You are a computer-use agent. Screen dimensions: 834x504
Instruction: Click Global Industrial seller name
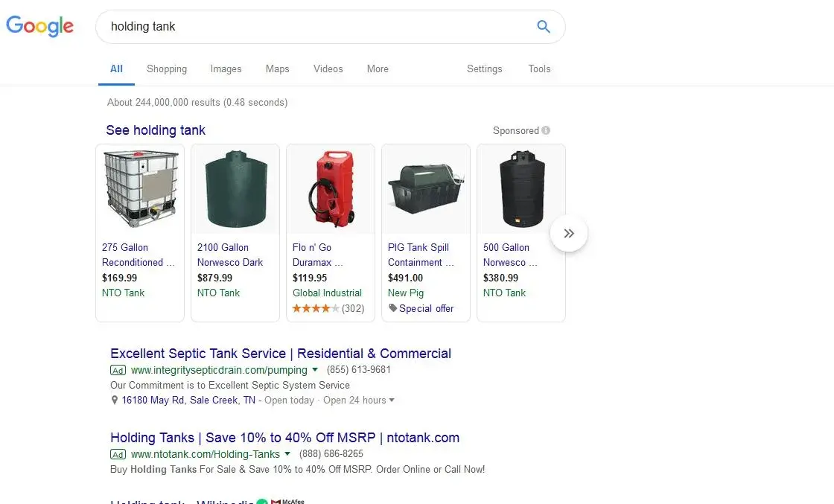(327, 293)
